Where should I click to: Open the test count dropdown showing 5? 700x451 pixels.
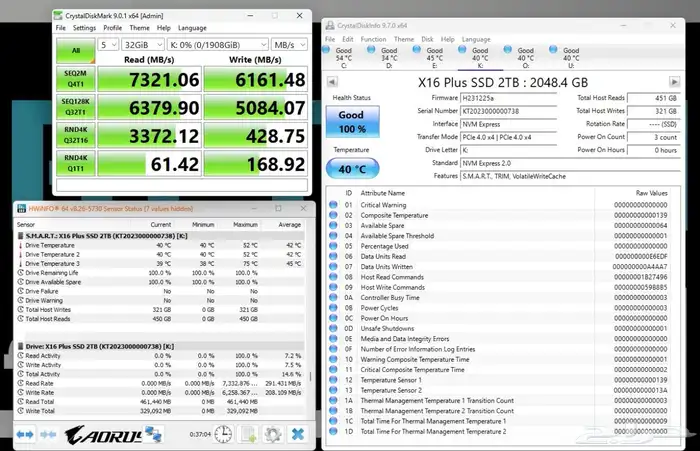[108, 45]
